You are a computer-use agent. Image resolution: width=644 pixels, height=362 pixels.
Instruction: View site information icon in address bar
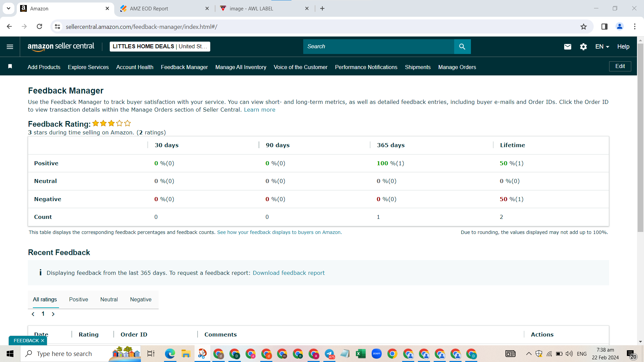[57, 26]
